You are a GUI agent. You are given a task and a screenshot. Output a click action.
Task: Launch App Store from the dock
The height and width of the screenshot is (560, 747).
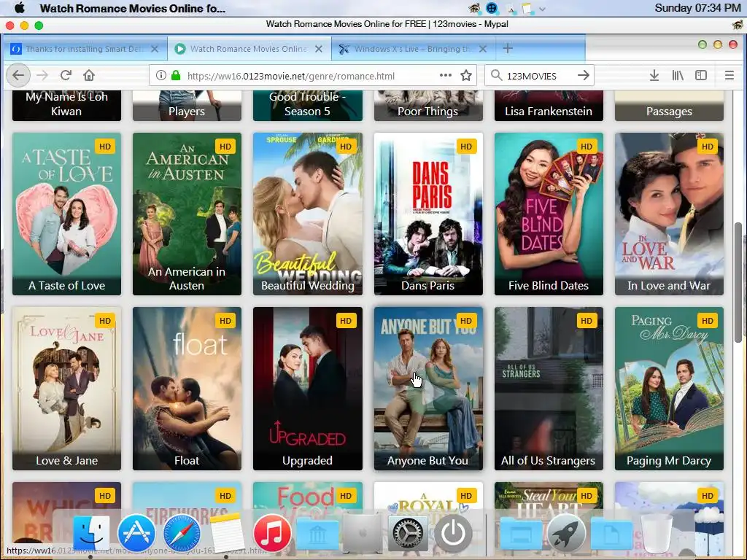(136, 533)
